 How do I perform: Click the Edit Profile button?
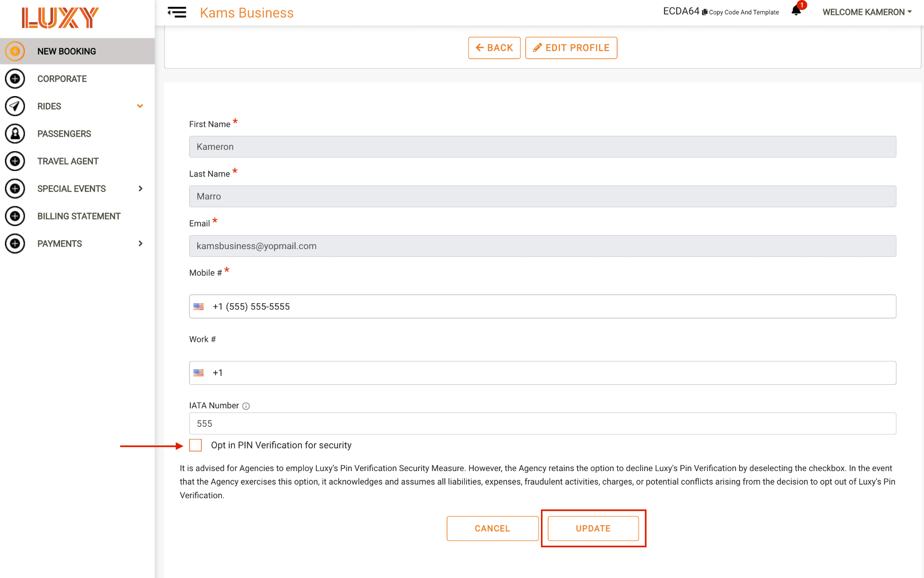(571, 48)
